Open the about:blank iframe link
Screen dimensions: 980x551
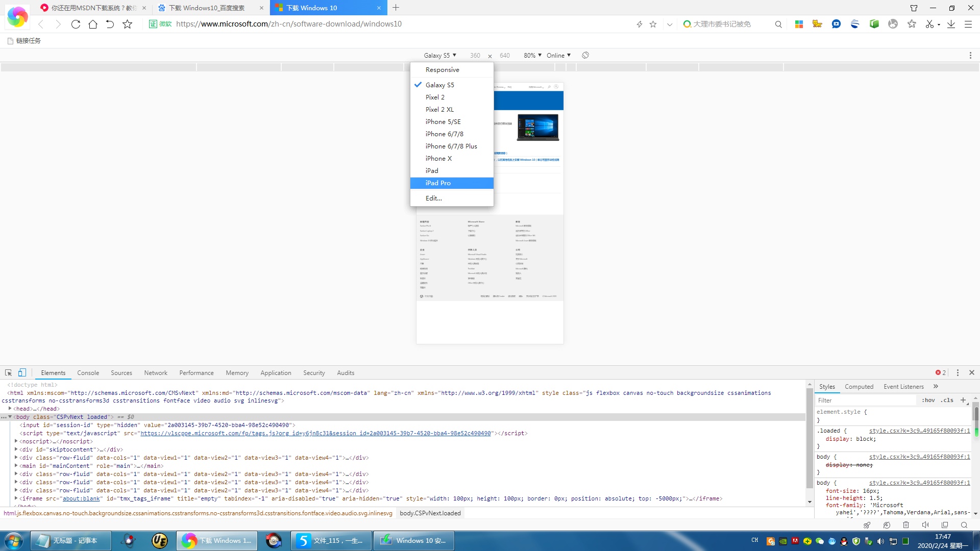pos(81,498)
